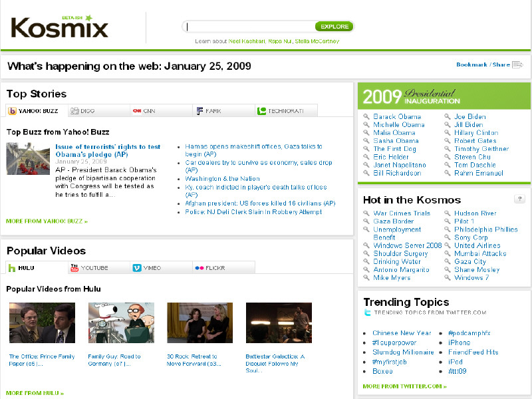Click the magnifier icon beside Barack Obama

[x=366, y=116]
